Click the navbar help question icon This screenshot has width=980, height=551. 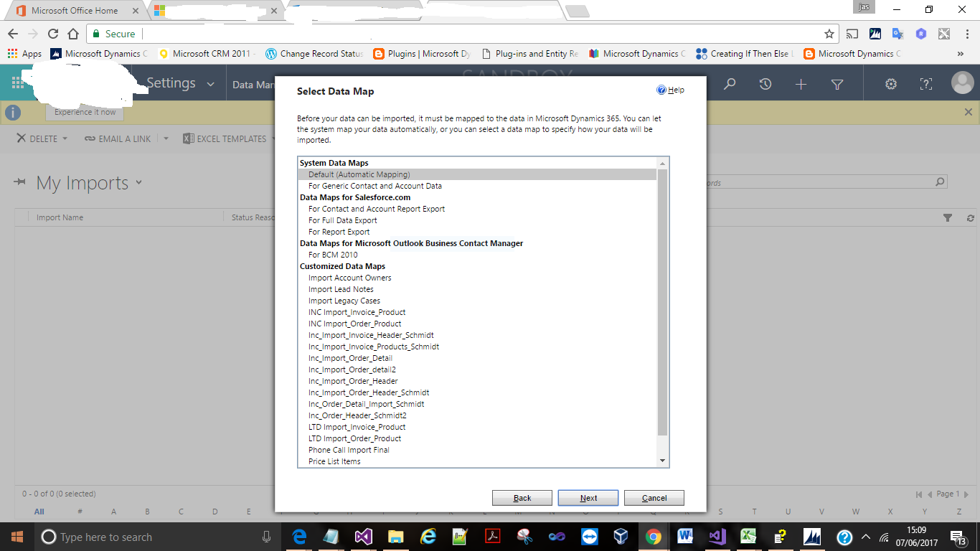[925, 84]
